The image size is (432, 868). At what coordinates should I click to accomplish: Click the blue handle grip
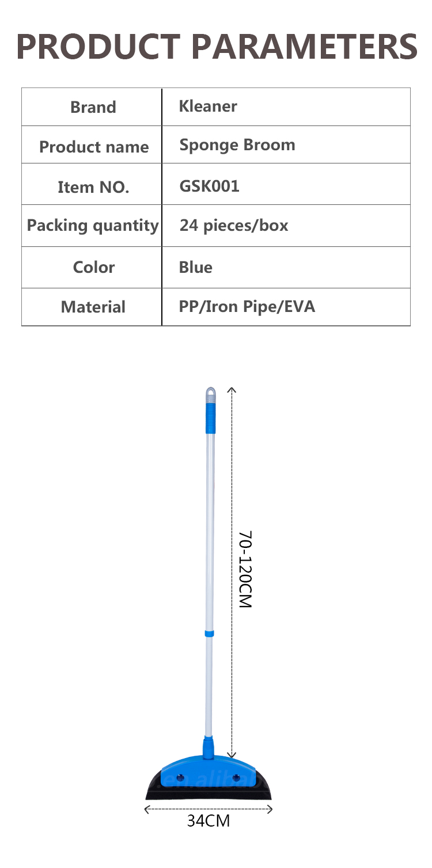210,418
